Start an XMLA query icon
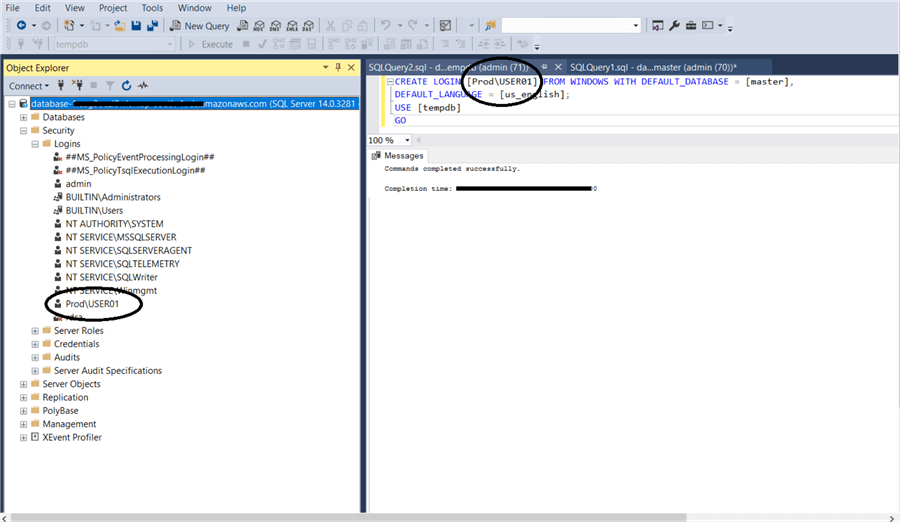Viewport: 900px width, 522px height. (x=292, y=25)
